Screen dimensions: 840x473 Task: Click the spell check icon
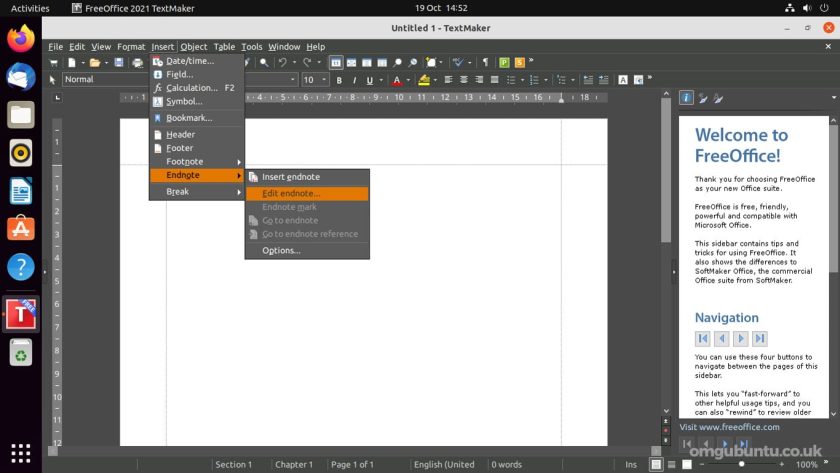(458, 63)
